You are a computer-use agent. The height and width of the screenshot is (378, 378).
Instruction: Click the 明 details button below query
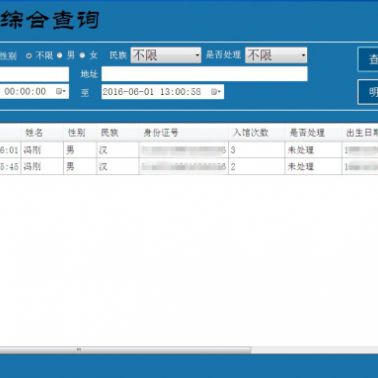point(368,92)
